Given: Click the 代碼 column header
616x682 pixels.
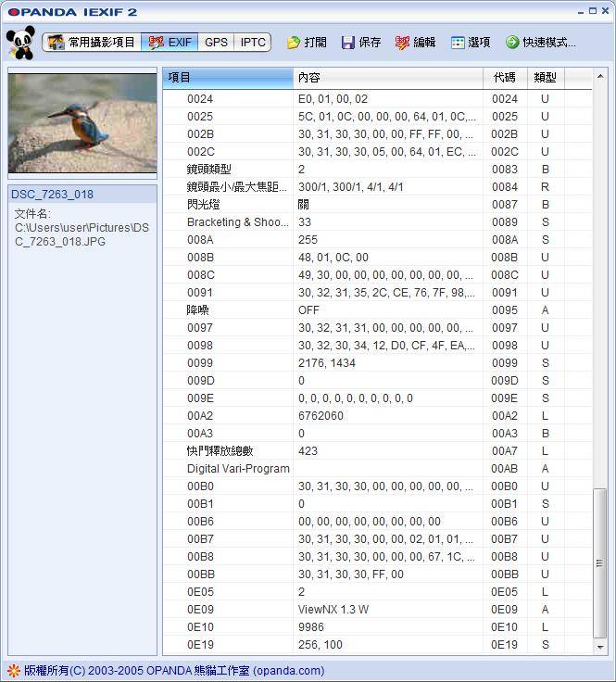Looking at the screenshot, I should click(505, 78).
